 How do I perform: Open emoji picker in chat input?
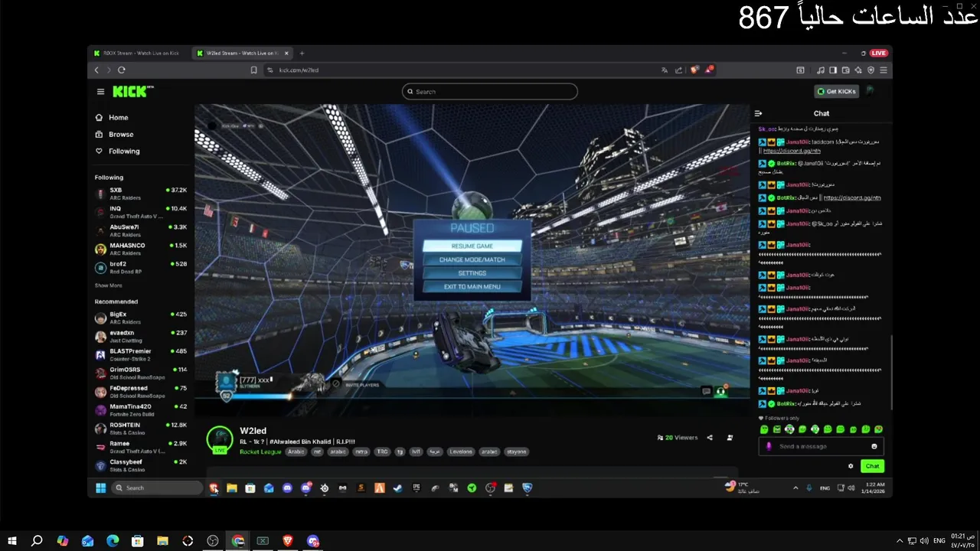(874, 446)
